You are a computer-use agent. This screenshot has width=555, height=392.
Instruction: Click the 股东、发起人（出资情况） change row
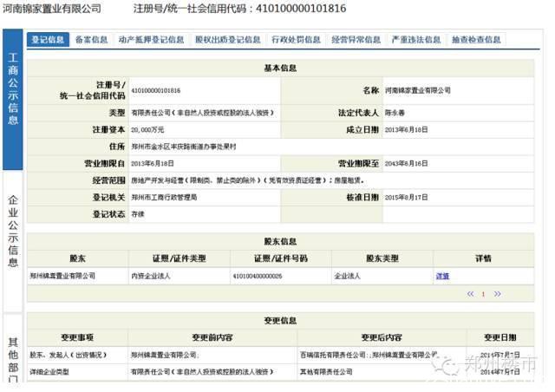point(280,355)
